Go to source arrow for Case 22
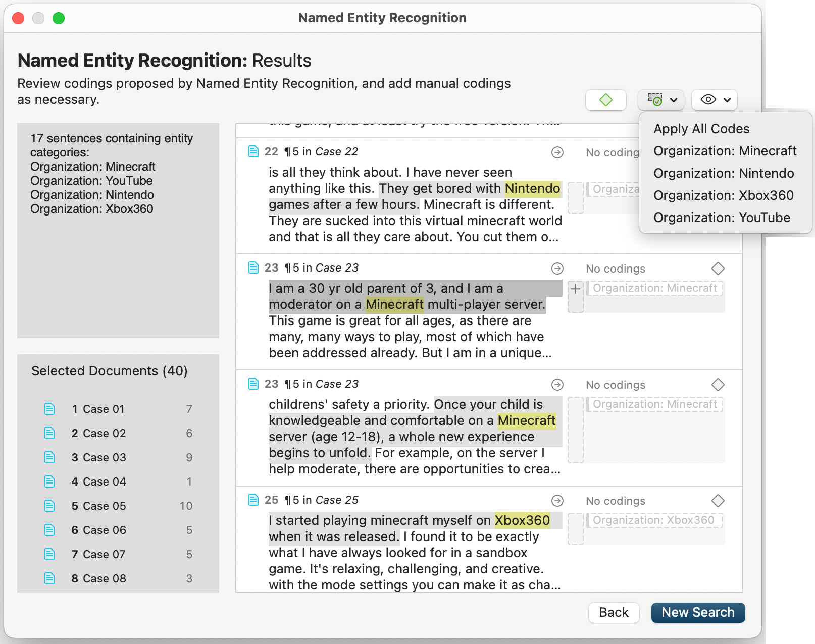815x644 pixels. (x=557, y=152)
